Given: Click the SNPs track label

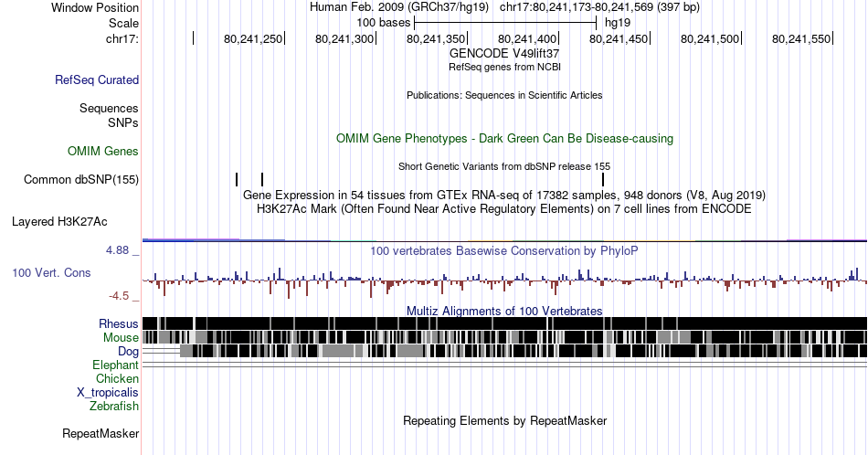Looking at the screenshot, I should [123, 122].
